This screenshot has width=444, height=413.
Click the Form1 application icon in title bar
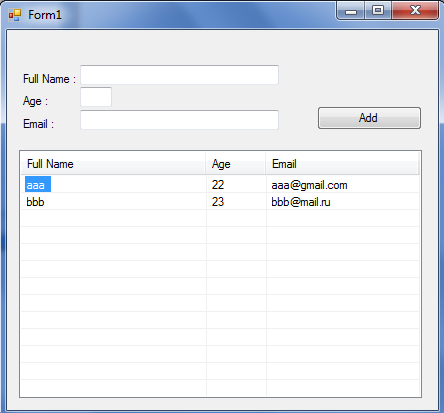pos(15,15)
